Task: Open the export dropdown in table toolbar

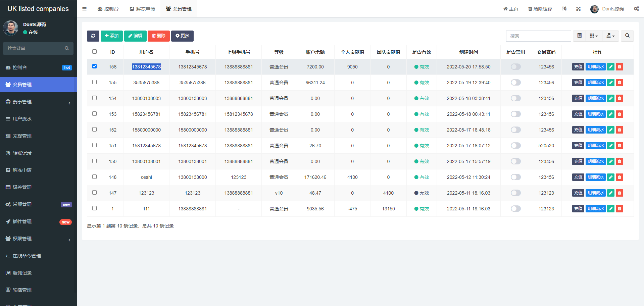Action: (x=610, y=36)
